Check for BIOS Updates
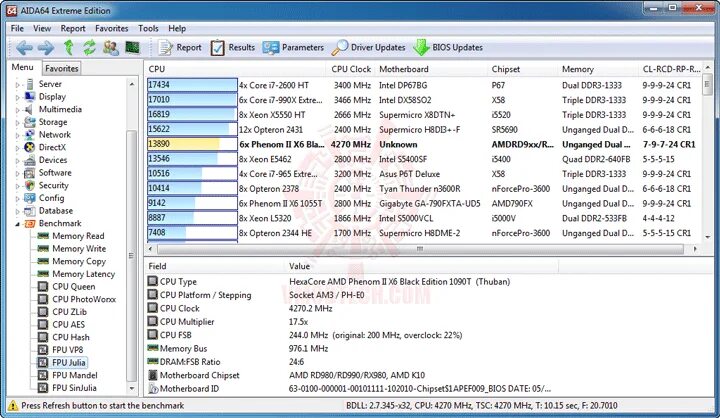720x418 pixels. 448,47
